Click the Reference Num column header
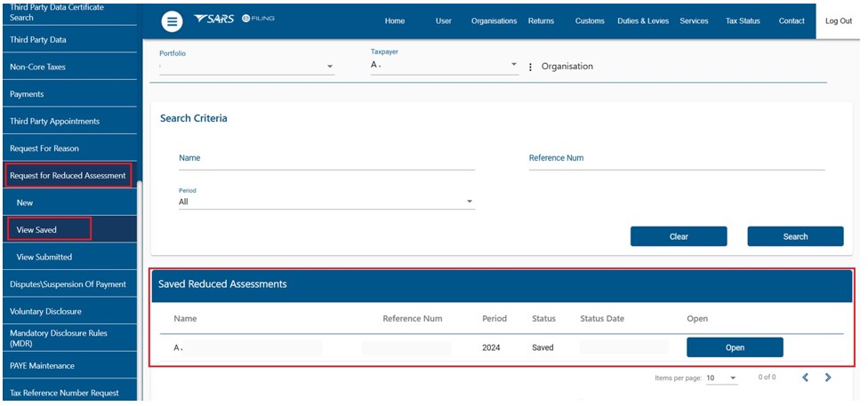The image size is (868, 406). [x=413, y=319]
